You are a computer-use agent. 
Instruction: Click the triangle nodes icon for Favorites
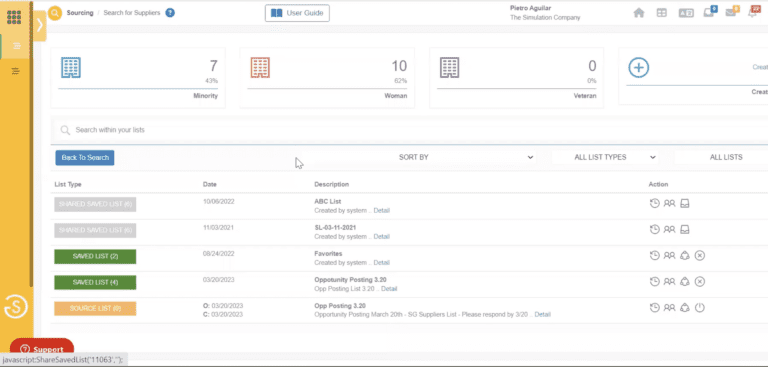click(685, 255)
